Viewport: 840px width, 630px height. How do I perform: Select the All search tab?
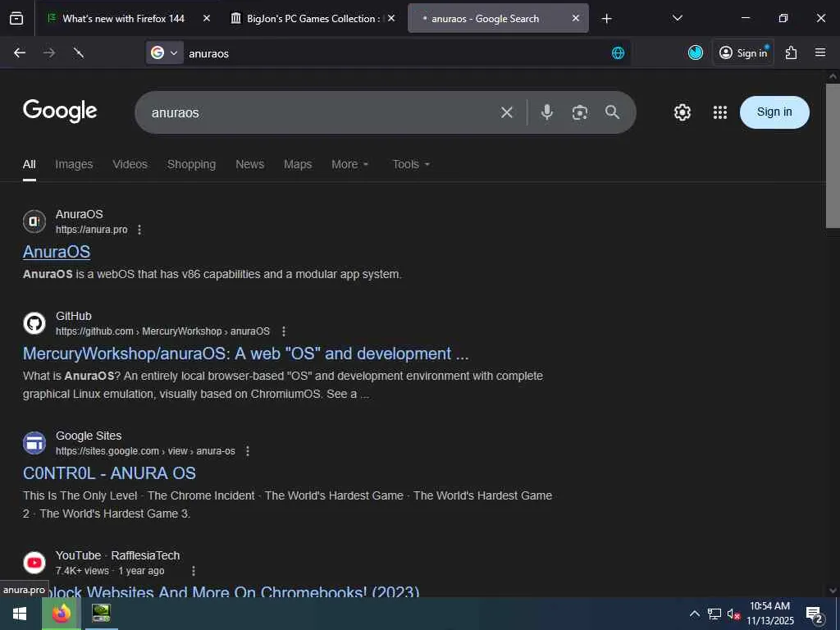30,164
